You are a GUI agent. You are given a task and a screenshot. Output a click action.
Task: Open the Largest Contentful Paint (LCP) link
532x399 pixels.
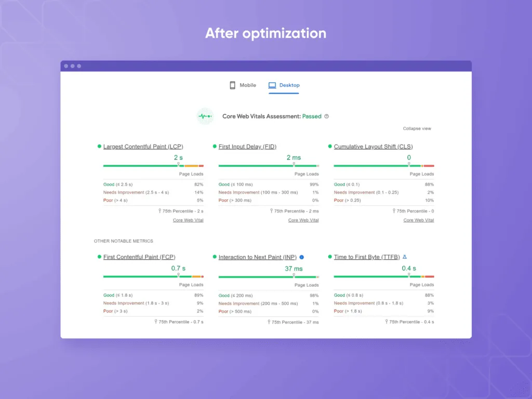[143, 147]
